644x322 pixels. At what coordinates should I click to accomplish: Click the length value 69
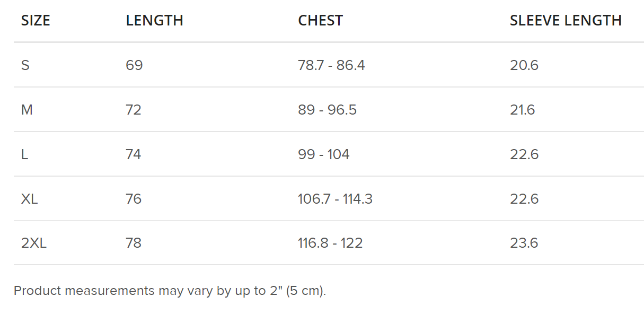(x=134, y=65)
